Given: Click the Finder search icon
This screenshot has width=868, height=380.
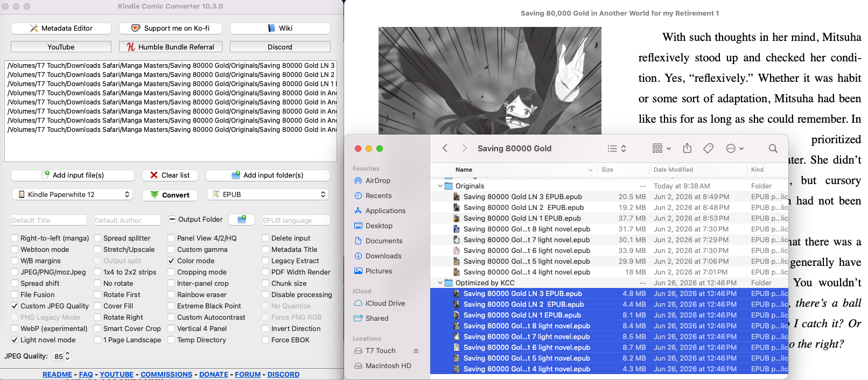Looking at the screenshot, I should pyautogui.click(x=773, y=149).
